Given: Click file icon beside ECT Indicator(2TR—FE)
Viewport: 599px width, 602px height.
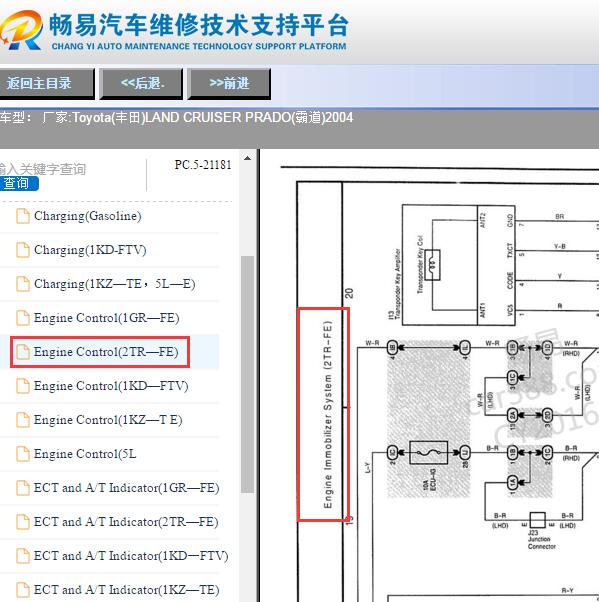Looking at the screenshot, I should pos(23,522).
